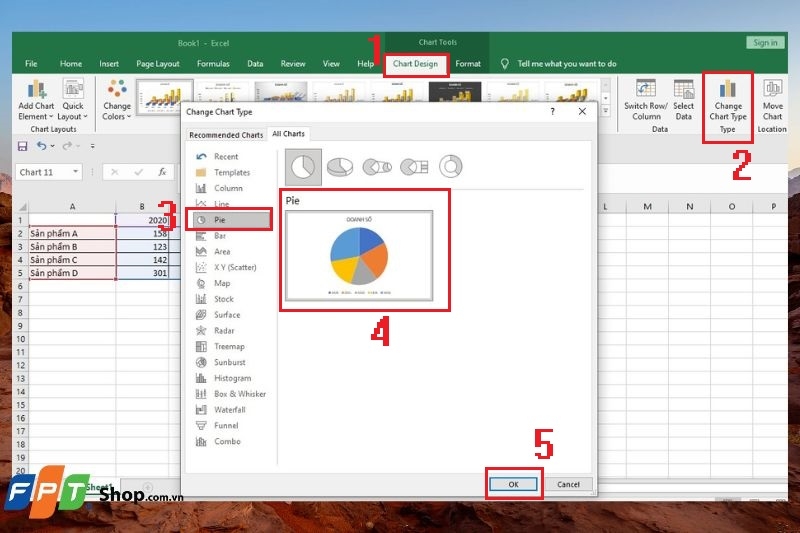
Task: Click dialog help question mark
Action: (x=553, y=111)
